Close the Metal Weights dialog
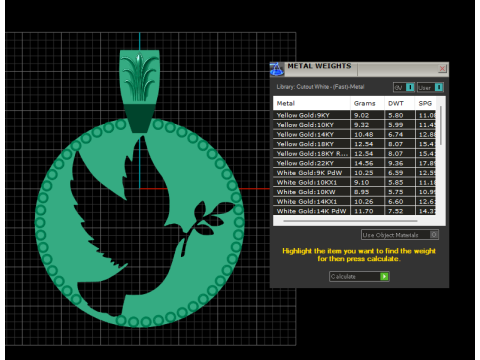 click(x=442, y=69)
